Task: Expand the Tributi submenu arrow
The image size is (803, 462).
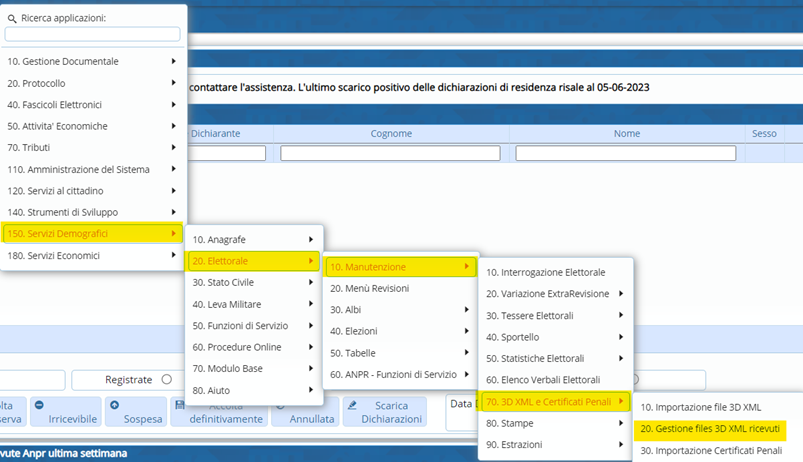Action: (174, 148)
